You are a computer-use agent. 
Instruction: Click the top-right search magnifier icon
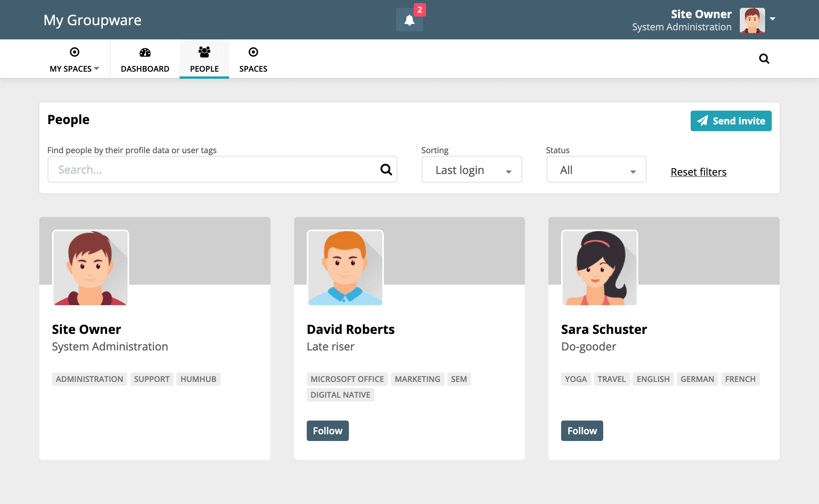click(x=764, y=59)
